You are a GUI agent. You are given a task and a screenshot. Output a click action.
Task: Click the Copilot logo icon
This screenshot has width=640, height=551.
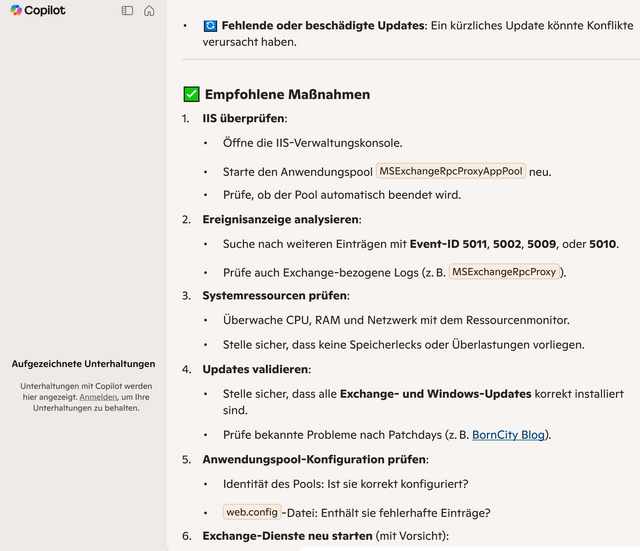[17, 11]
